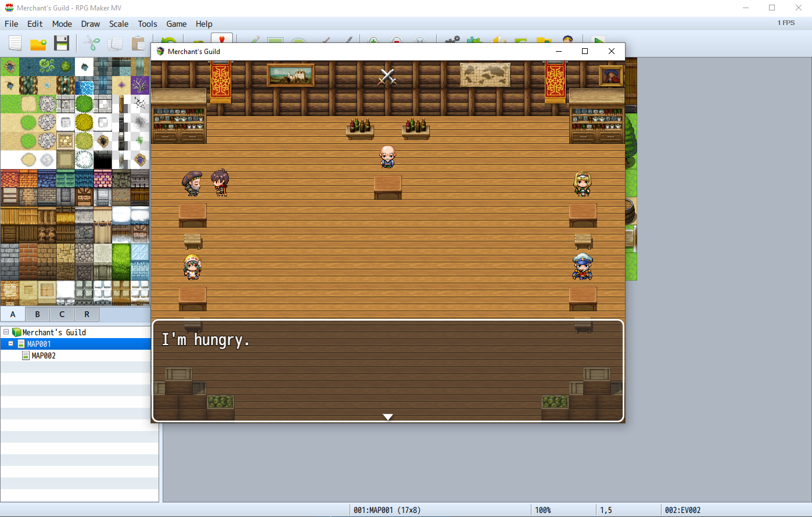Switch to tileset tab R

87,314
